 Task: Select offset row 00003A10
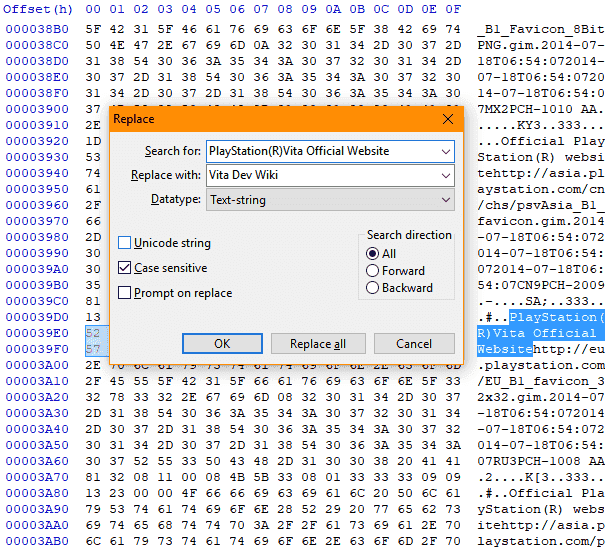[x=37, y=381]
